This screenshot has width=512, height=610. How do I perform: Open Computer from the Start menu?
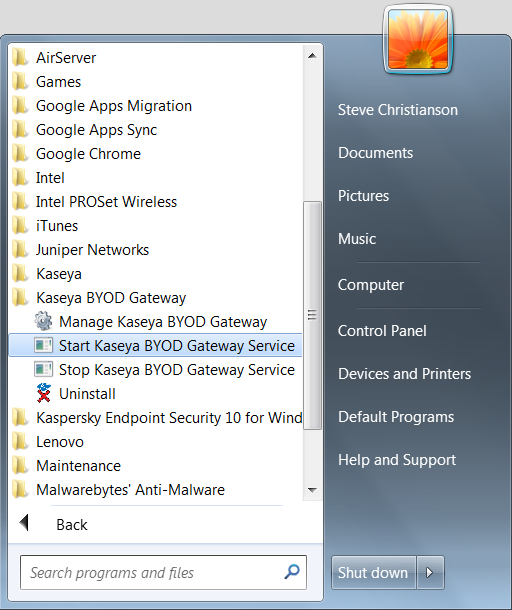(371, 285)
